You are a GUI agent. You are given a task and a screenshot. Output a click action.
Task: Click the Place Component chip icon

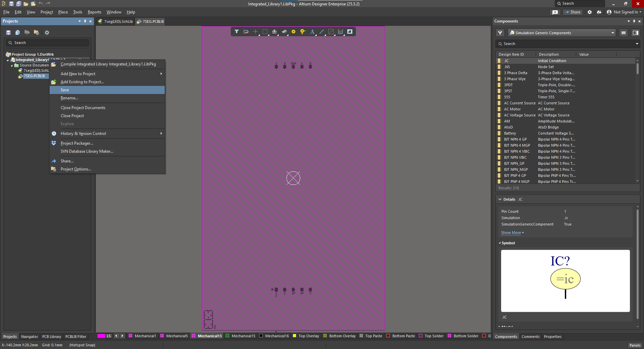[284, 32]
